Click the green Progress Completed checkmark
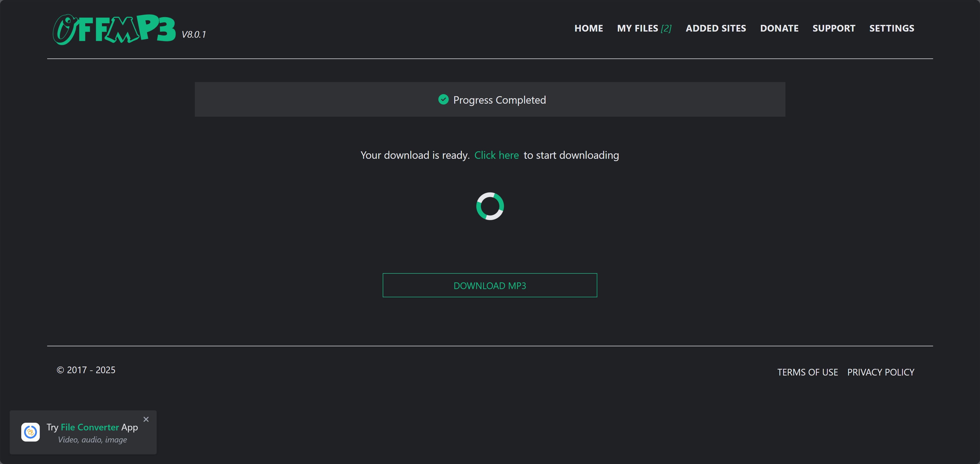This screenshot has height=464, width=980. pos(443,99)
